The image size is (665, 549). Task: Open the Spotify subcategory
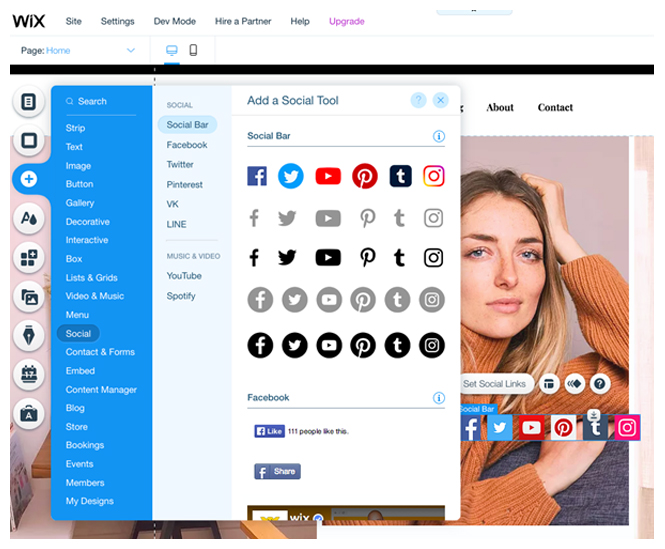coord(181,296)
